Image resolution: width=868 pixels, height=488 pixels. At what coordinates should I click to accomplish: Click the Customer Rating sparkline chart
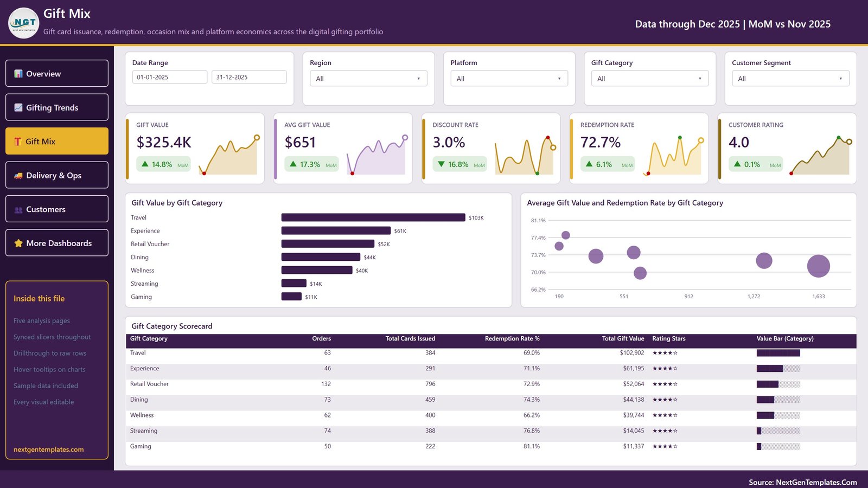[x=821, y=155]
